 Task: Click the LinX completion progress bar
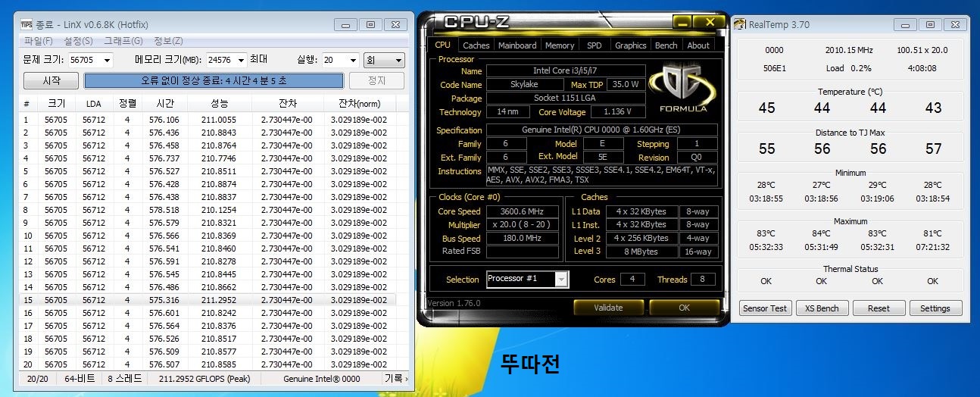coord(214,80)
